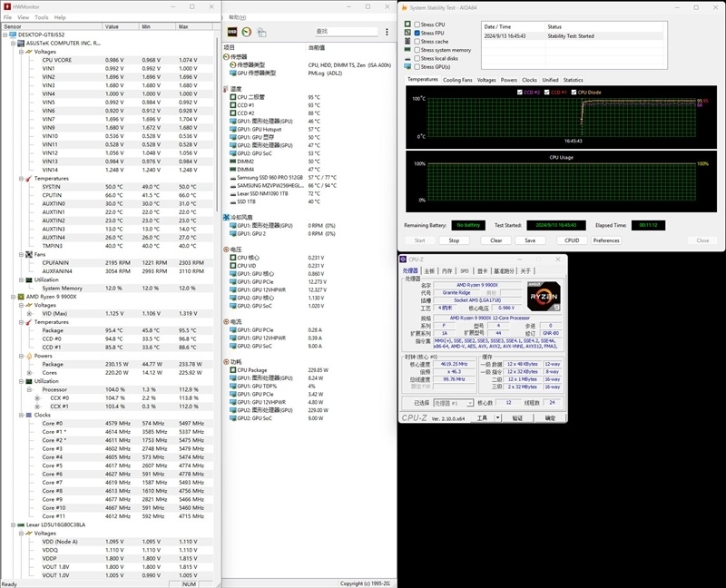The height and width of the screenshot is (588, 726).
Task: Open the three-dot menu in sensor window
Action: (388, 32)
